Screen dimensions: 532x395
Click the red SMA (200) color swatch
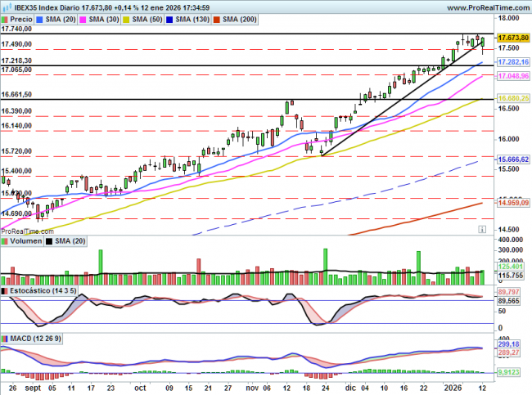tap(216, 20)
